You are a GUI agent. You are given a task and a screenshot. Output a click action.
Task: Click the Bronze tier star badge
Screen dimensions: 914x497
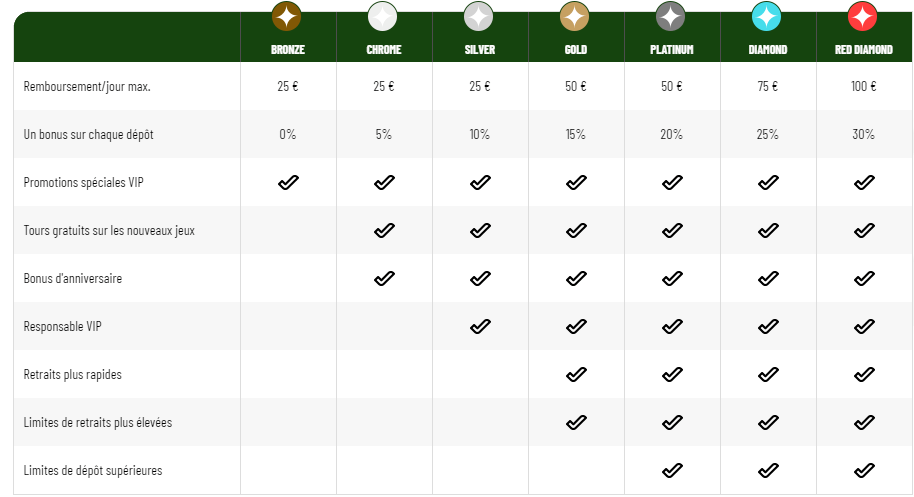[286, 16]
